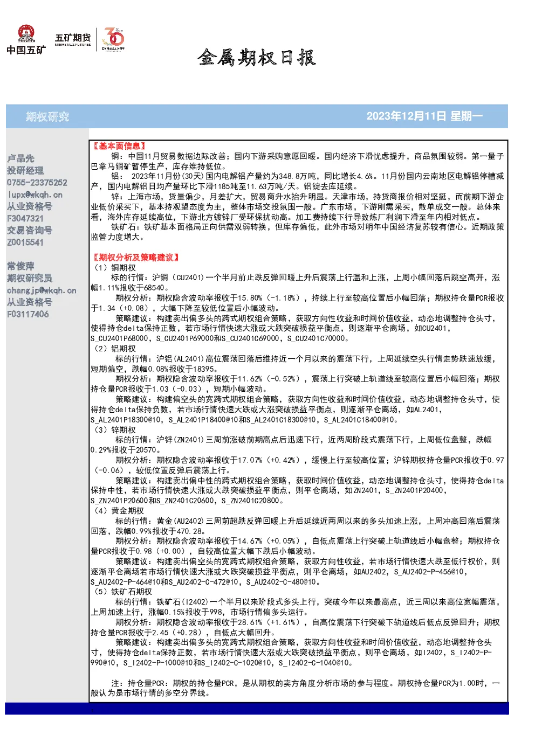Click the paragraph starting 铝：2023年11月份
The width and height of the screenshot is (535, 756).
pyautogui.click(x=298, y=181)
